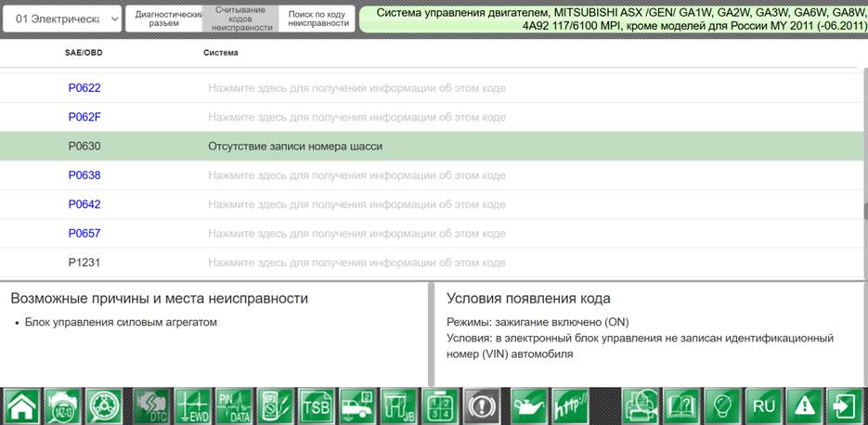Click the light bulb tips icon
The height and width of the screenshot is (425, 868).
point(723,406)
